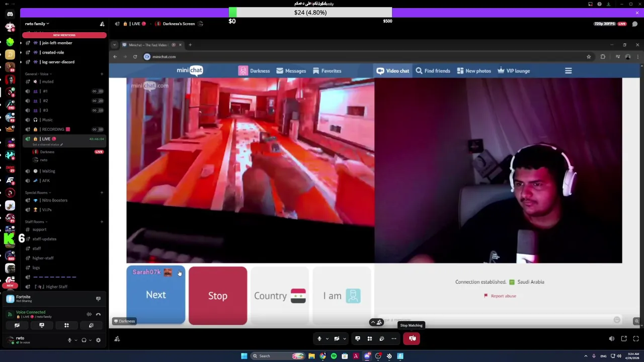Open the muted channel
This screenshot has height=362, width=644.
pos(64,81)
